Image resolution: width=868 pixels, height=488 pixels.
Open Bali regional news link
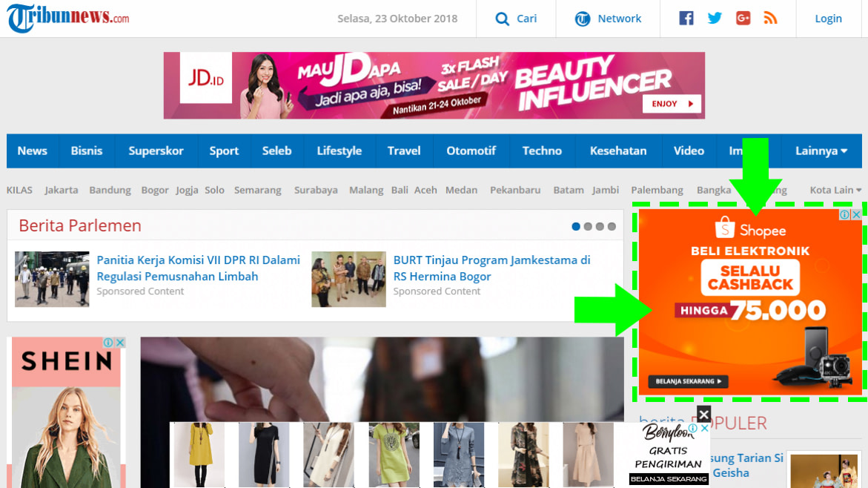[400, 190]
